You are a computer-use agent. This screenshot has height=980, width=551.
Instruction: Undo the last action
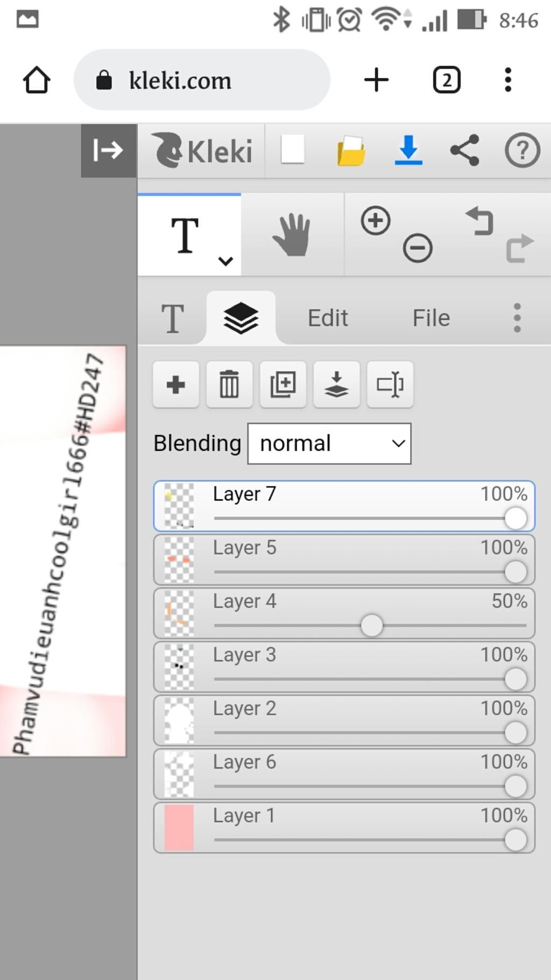point(480,221)
